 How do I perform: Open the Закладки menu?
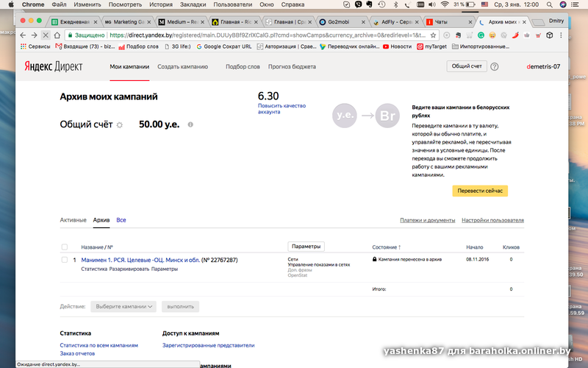tap(193, 4)
